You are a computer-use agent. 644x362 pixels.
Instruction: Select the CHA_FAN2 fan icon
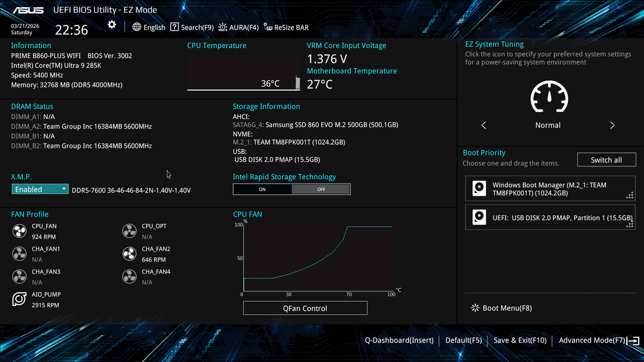click(x=129, y=254)
